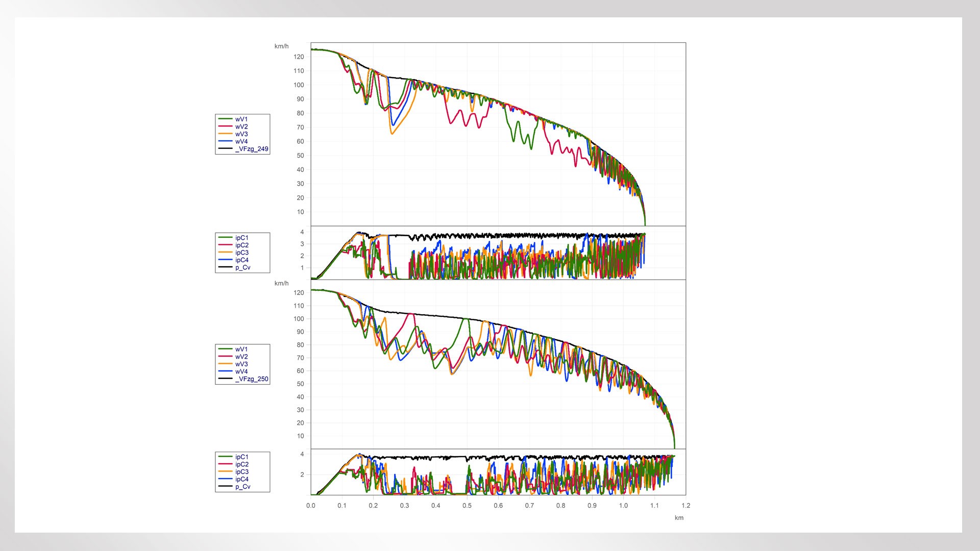The height and width of the screenshot is (551, 980).
Task: Select ipC1 in the bottom pressure legend
Action: [x=242, y=457]
